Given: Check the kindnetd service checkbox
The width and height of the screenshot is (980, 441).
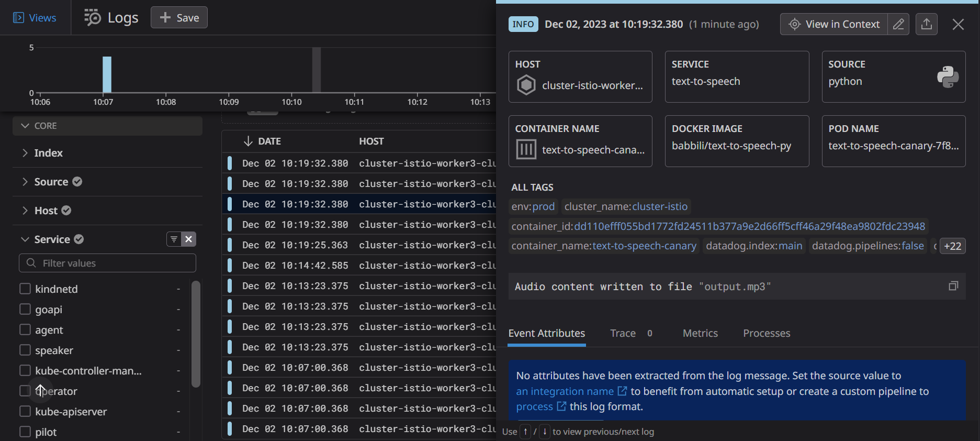Looking at the screenshot, I should point(25,289).
